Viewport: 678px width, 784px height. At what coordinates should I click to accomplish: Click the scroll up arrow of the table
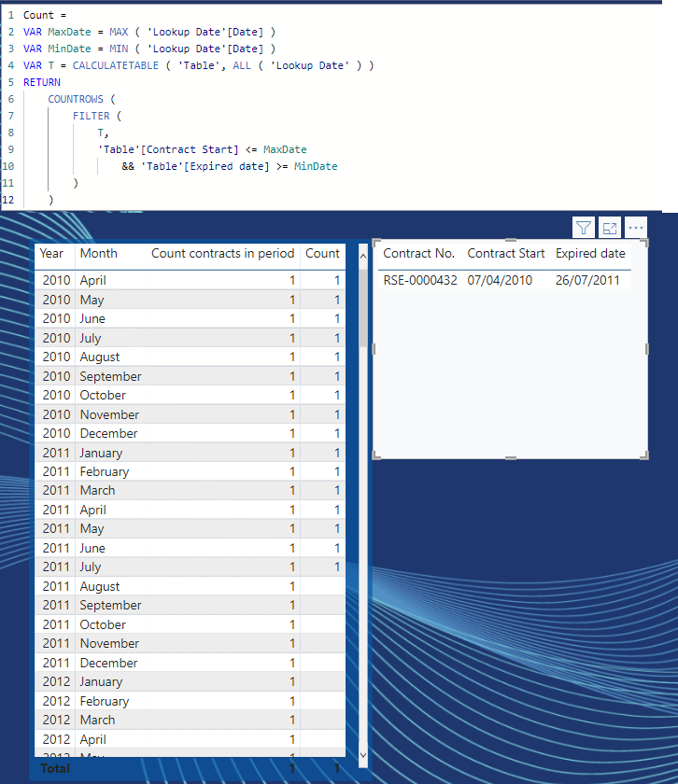click(363, 256)
